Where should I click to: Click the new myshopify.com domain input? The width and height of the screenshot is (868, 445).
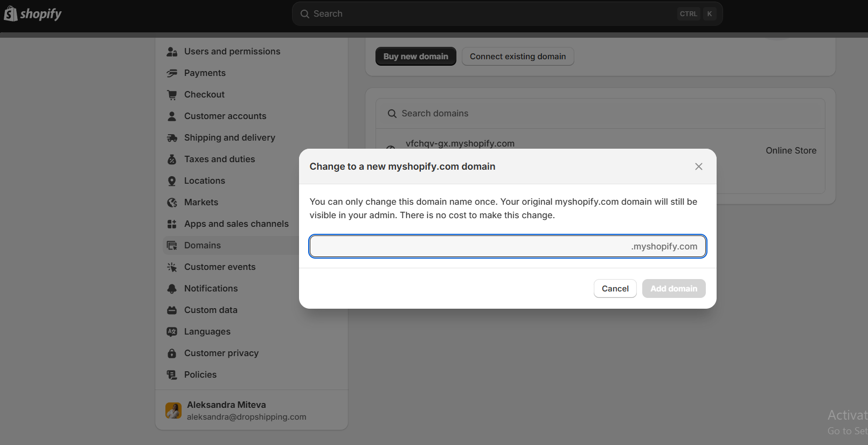click(x=508, y=246)
